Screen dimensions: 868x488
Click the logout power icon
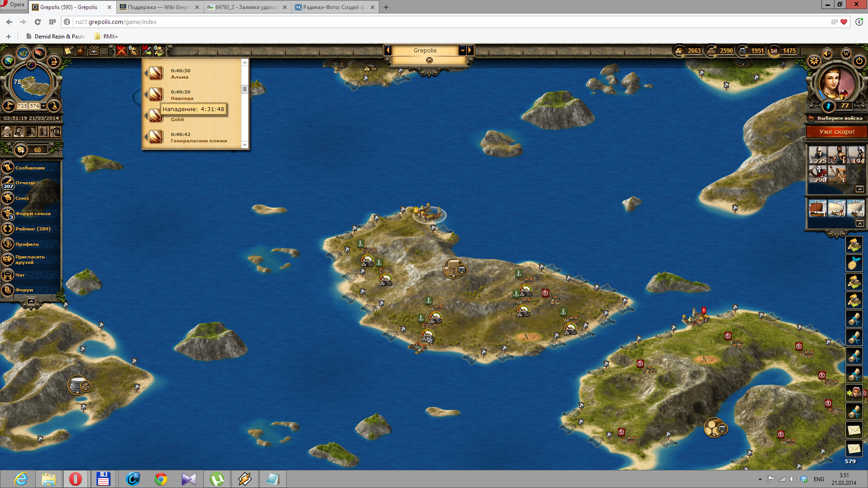coord(859,61)
